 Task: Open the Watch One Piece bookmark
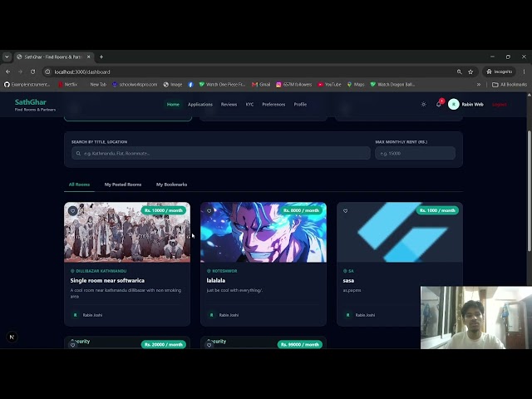pyautogui.click(x=222, y=85)
